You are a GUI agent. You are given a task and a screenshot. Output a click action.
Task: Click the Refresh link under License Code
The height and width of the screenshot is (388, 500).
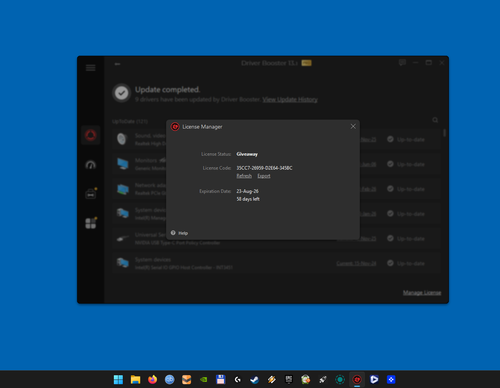244,176
